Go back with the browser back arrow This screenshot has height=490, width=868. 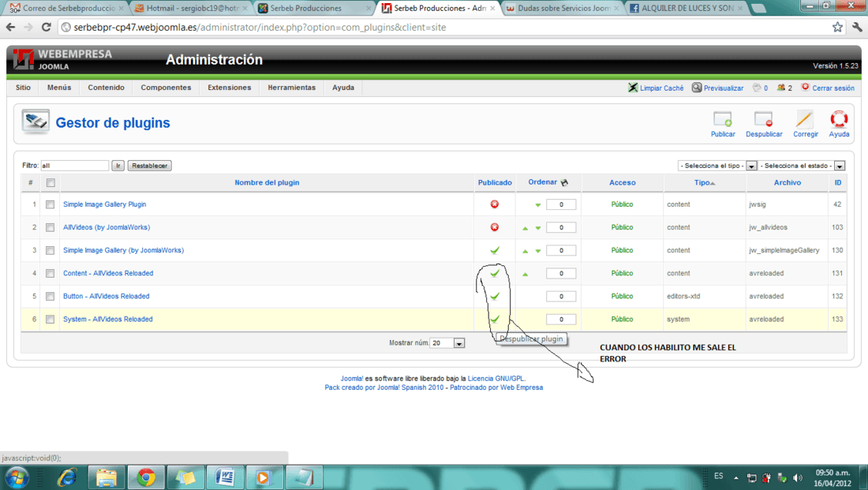[10, 27]
